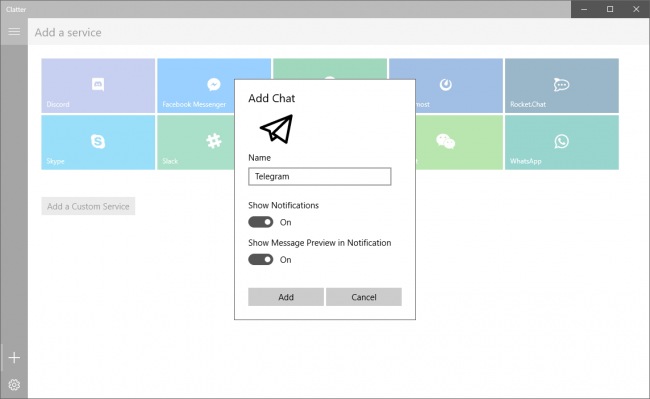Focus the Name field containing Telegram

pos(320,177)
